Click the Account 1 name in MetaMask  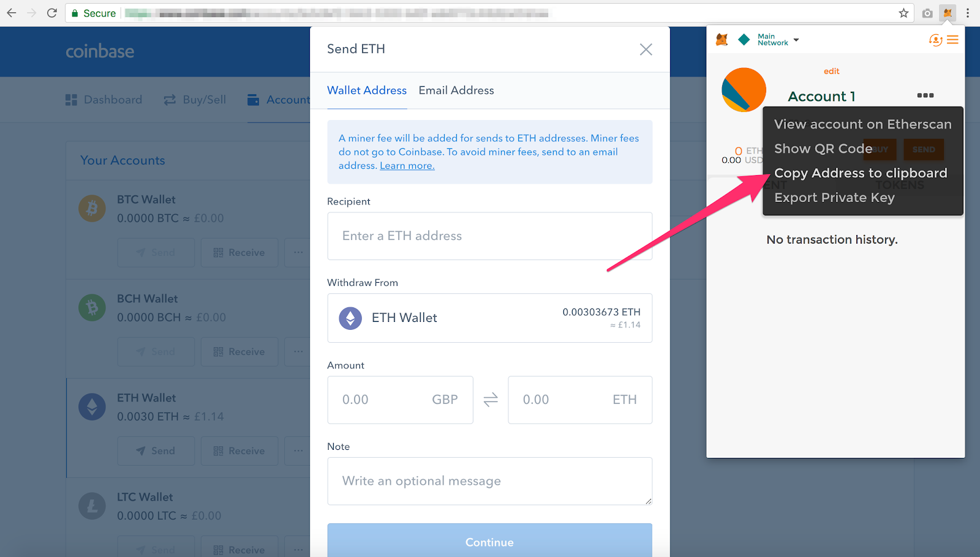tap(821, 97)
